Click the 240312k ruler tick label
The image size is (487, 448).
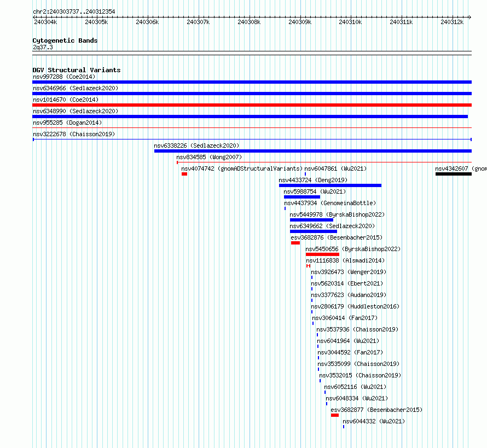452,22
